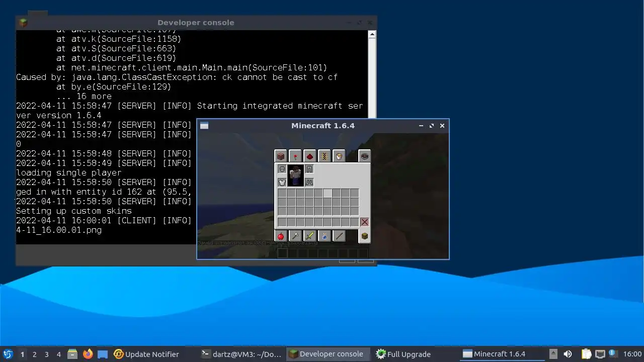644x362 pixels.
Task: Click the boots armor slot
Action: pos(309,182)
